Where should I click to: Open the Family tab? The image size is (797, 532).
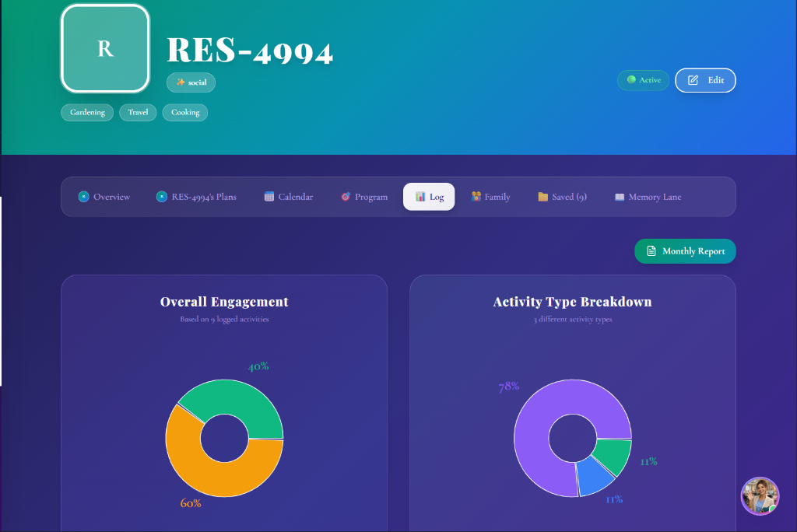(x=490, y=197)
